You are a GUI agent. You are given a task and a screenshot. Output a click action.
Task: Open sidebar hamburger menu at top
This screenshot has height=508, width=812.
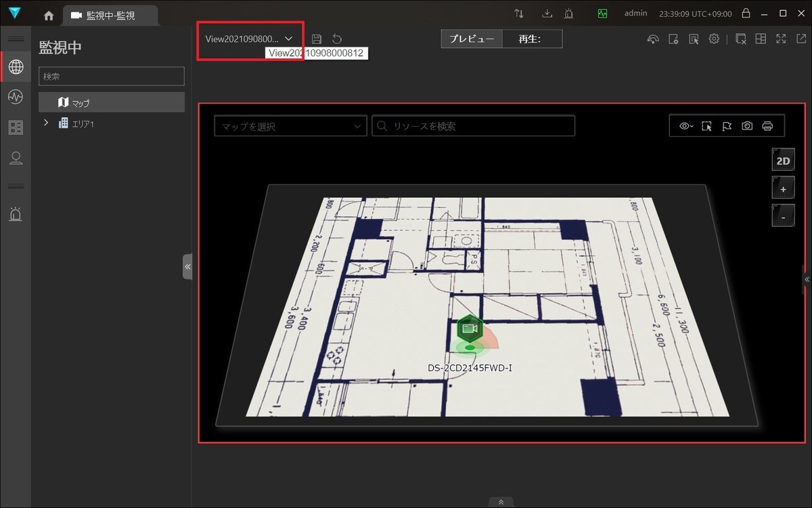tap(16, 39)
